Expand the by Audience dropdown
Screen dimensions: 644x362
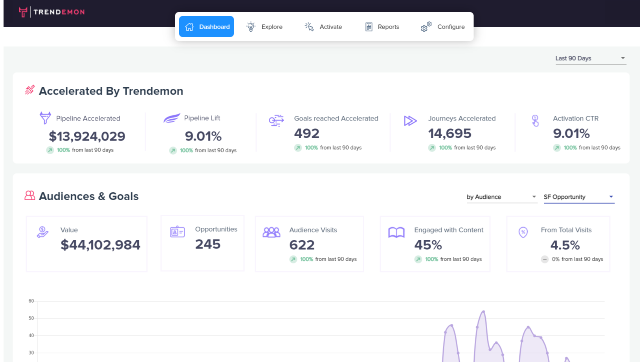(501, 197)
